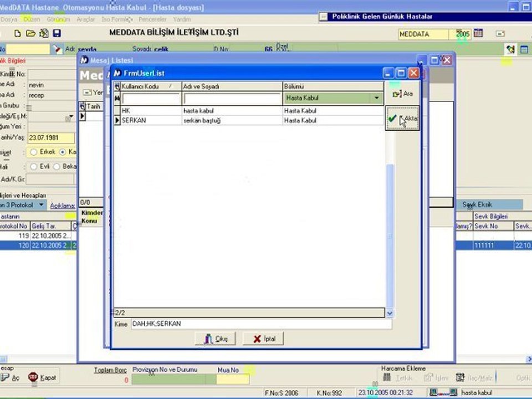Click the Kapat stop button
The image size is (532, 399).
(x=43, y=377)
